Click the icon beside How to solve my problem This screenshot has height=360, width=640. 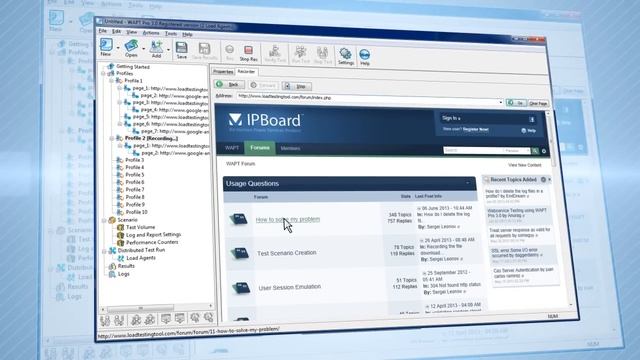239,219
